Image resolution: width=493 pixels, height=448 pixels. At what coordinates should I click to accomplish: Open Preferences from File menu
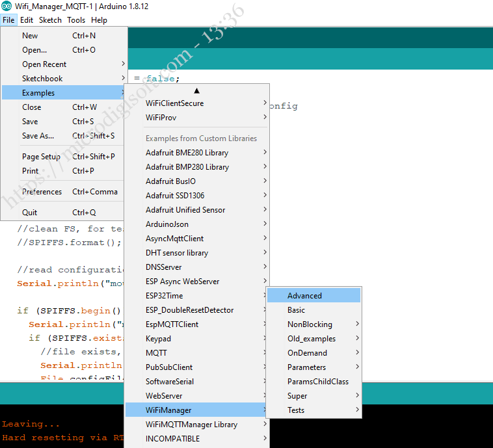click(63, 192)
